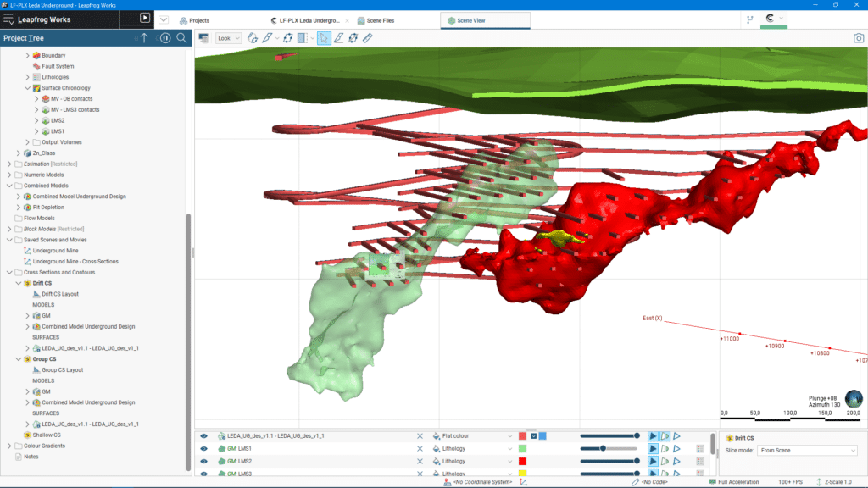Activate the Ruler measurement tool
The height and width of the screenshot is (488, 868).
click(368, 38)
